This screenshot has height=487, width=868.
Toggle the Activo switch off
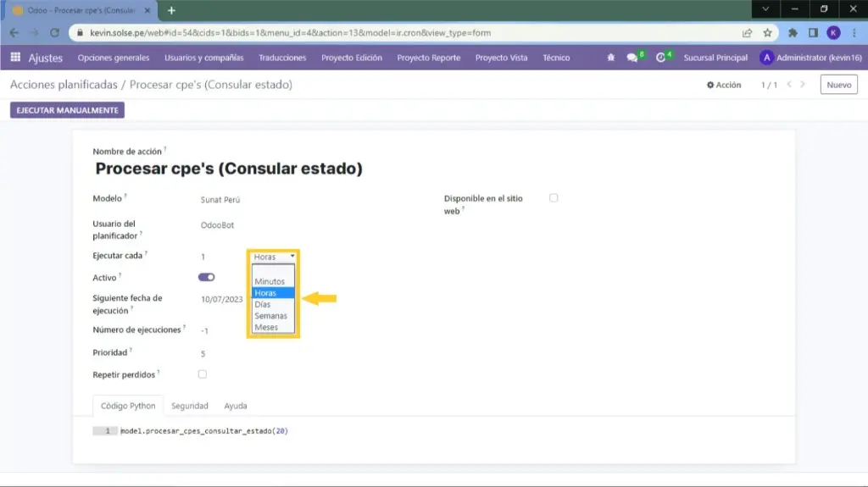206,277
